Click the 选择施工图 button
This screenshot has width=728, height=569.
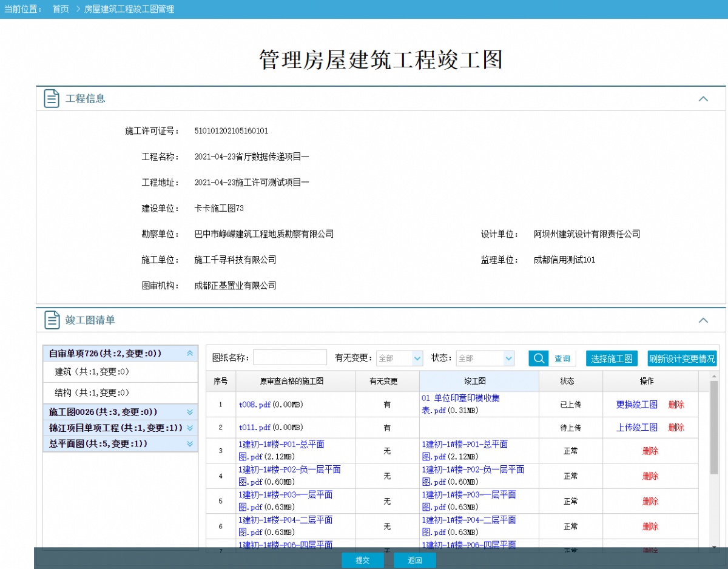pyautogui.click(x=612, y=359)
